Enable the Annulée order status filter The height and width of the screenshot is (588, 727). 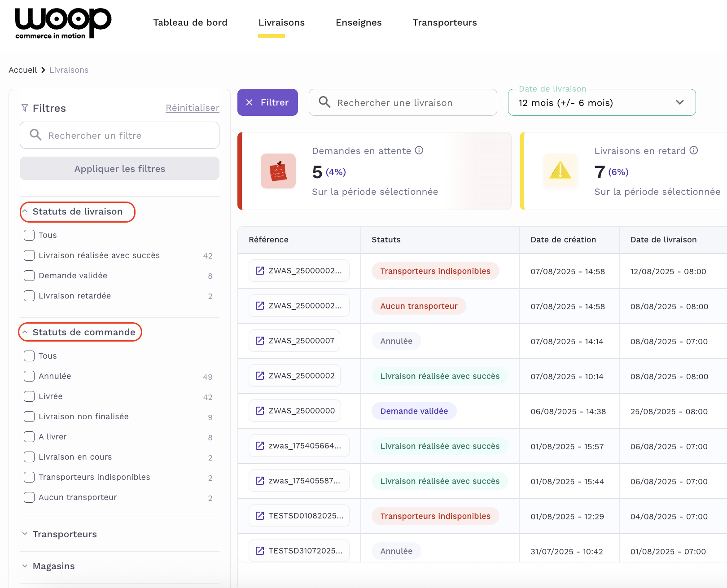(29, 376)
